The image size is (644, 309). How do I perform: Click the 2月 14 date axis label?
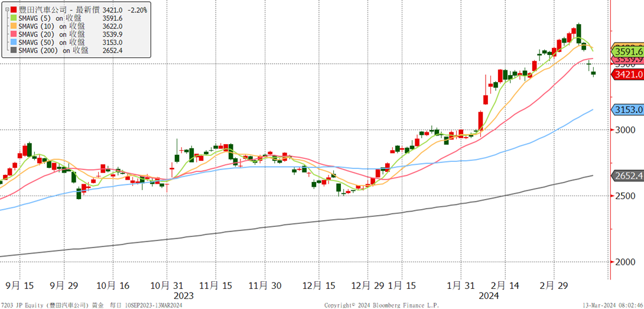[505, 285]
